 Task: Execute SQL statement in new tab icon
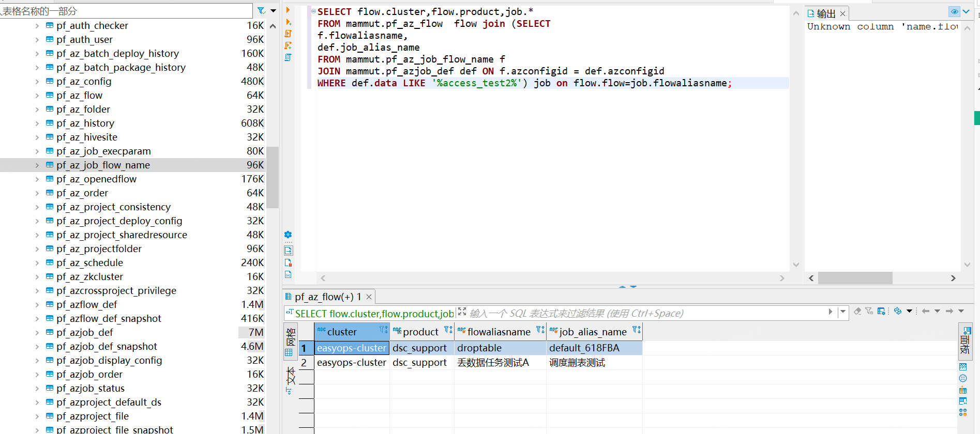[288, 22]
